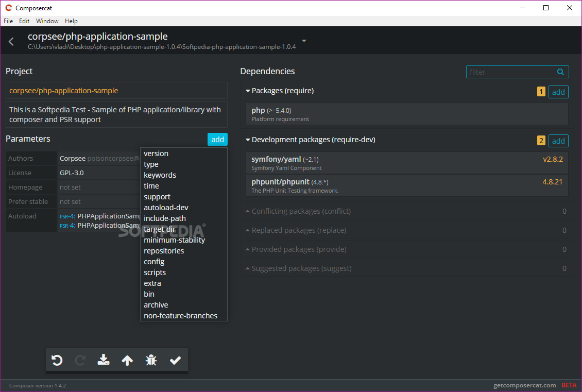The image size is (582, 392).
Task: Click the search magnifier icon in filter
Action: [560, 72]
